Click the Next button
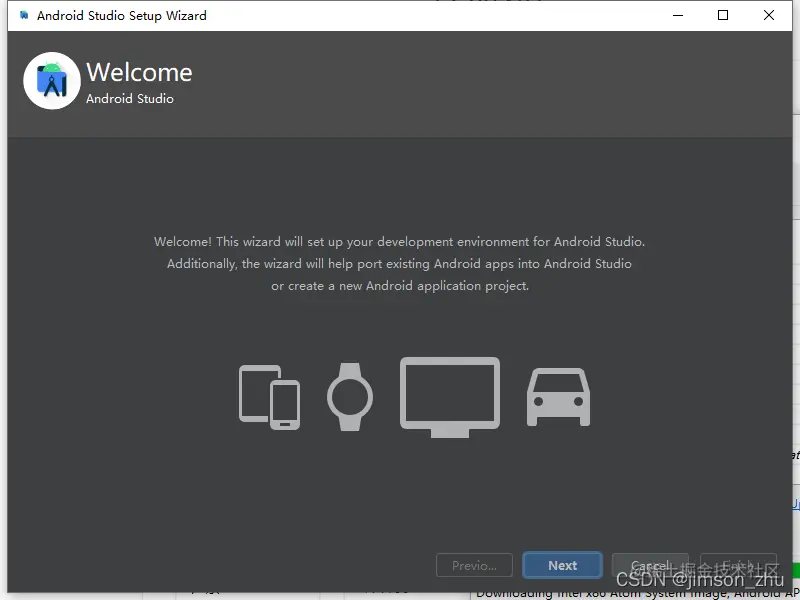This screenshot has width=800, height=600. coord(562,565)
